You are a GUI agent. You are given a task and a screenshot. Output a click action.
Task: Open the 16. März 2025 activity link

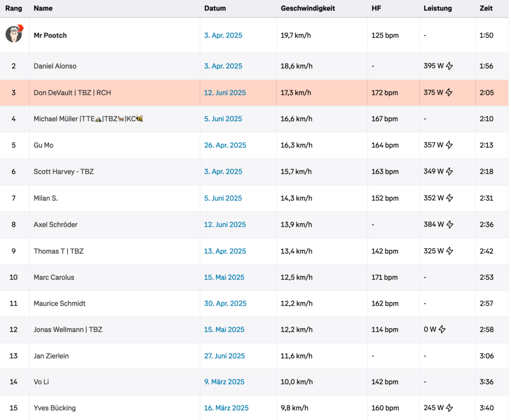click(x=226, y=408)
